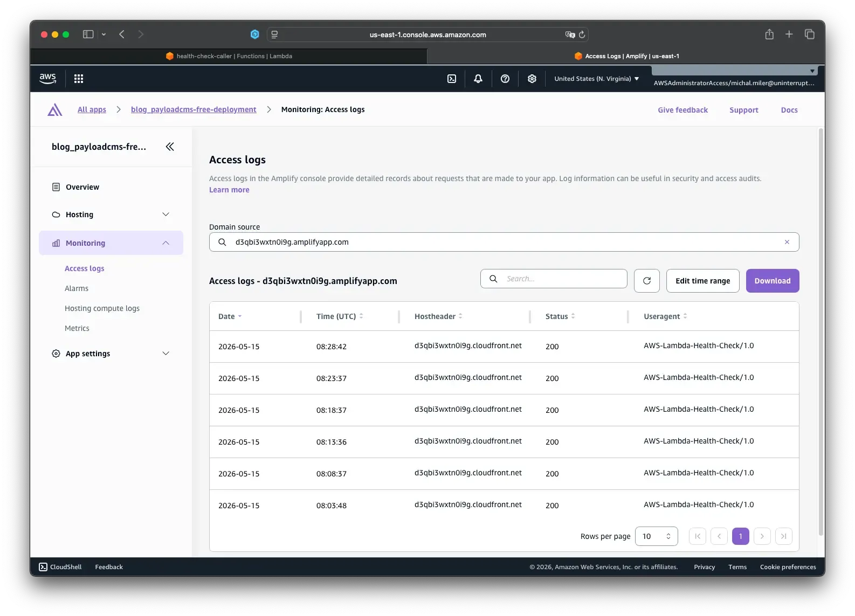Open Hosting compute logs
The height and width of the screenshot is (616, 855).
coord(102,308)
